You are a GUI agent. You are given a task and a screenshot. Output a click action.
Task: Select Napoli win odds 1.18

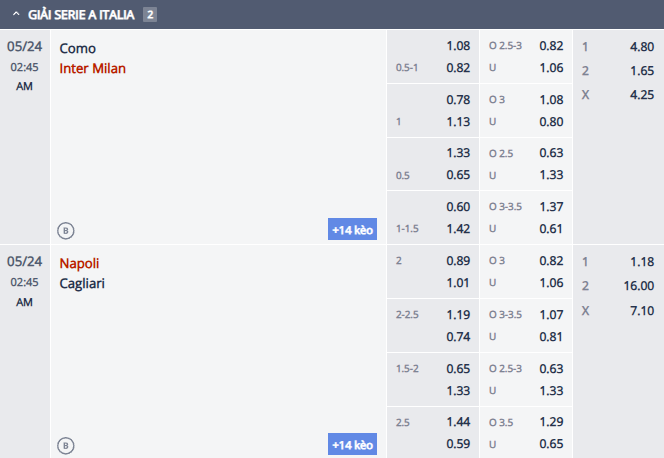pyautogui.click(x=642, y=262)
